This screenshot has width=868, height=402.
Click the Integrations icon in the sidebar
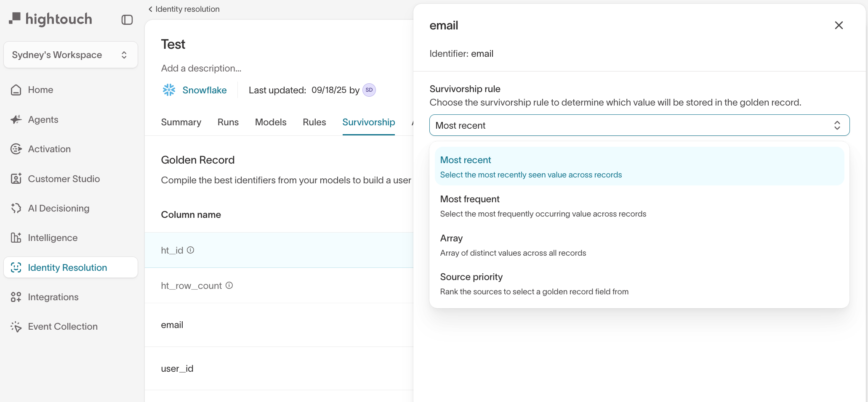point(16,297)
